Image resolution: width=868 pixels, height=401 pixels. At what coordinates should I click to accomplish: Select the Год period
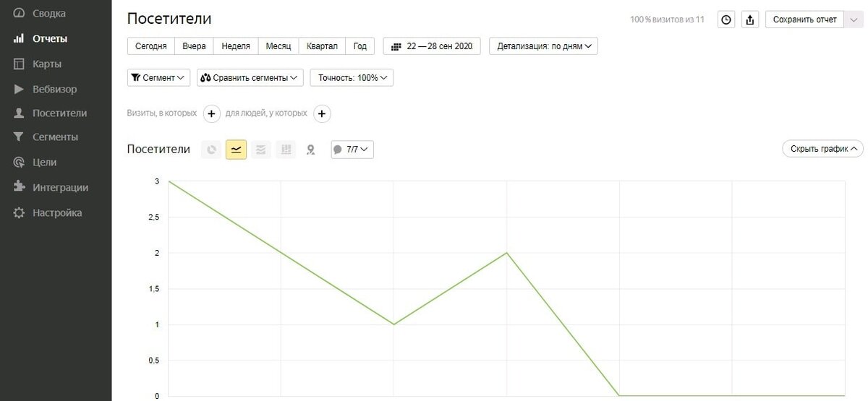[x=360, y=46]
